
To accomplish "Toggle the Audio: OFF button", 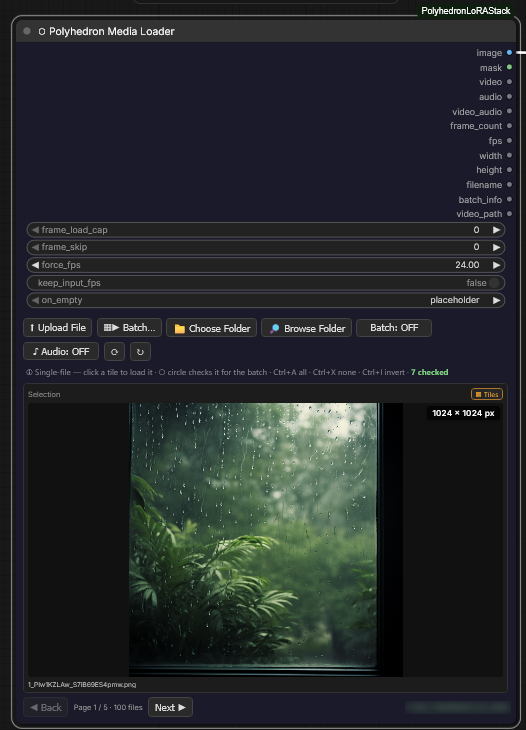I will 61,351.
